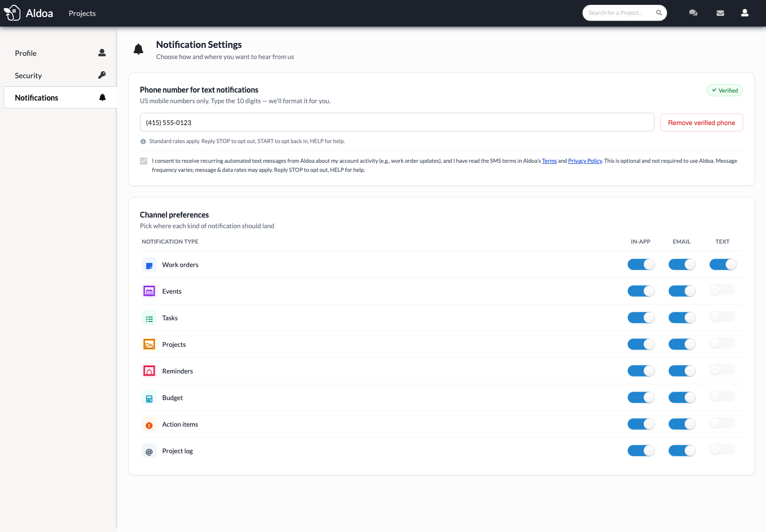766x532 pixels.
Task: Toggle Reminders in-app notifications
Action: point(641,371)
